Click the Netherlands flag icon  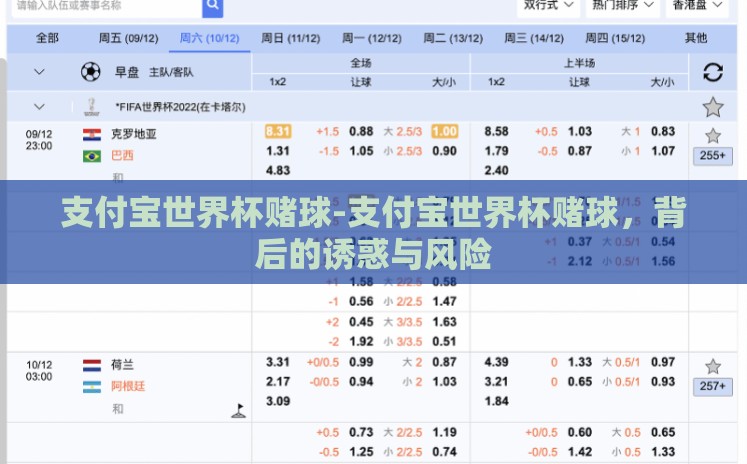[92, 365]
